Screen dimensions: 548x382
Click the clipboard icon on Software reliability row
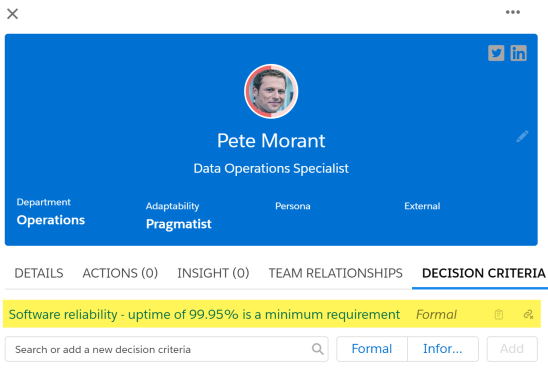coord(499,315)
